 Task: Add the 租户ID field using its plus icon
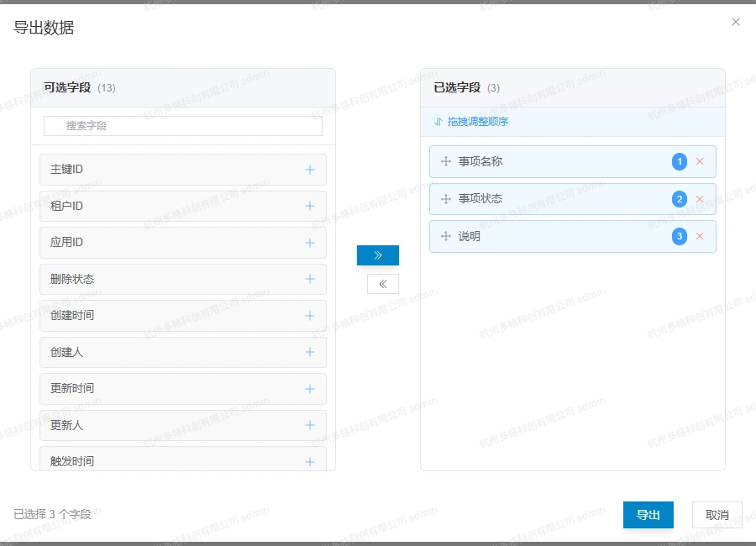pyautogui.click(x=309, y=206)
